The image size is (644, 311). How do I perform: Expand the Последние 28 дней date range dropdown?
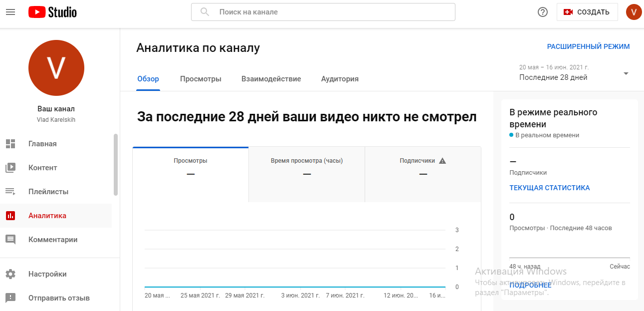coord(626,73)
